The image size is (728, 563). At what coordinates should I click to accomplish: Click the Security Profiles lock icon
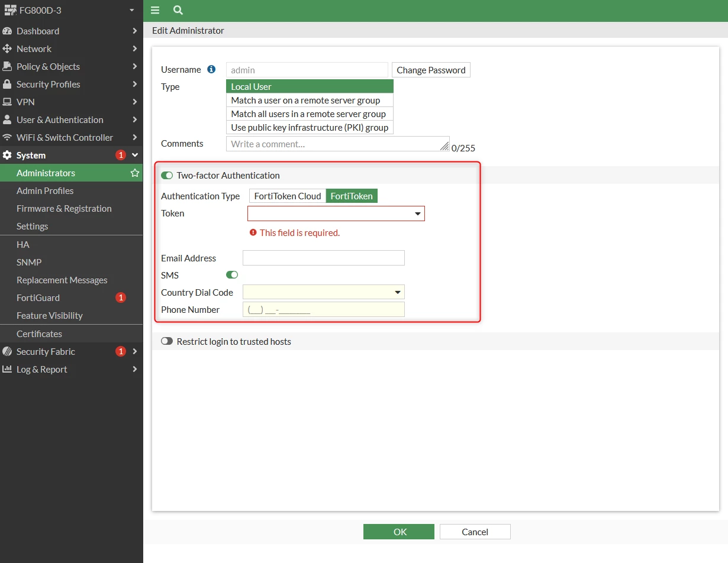(7, 84)
